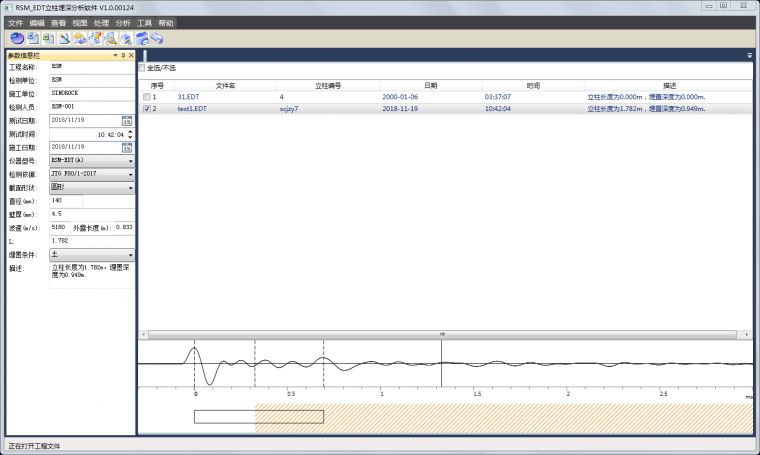
Task: Pin the 参数信息栏 panel
Action: pos(122,56)
